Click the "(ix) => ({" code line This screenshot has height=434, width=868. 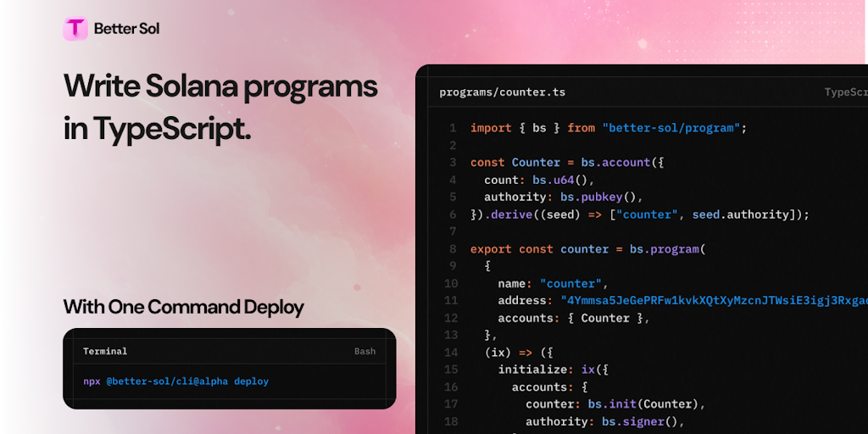pyautogui.click(x=519, y=352)
